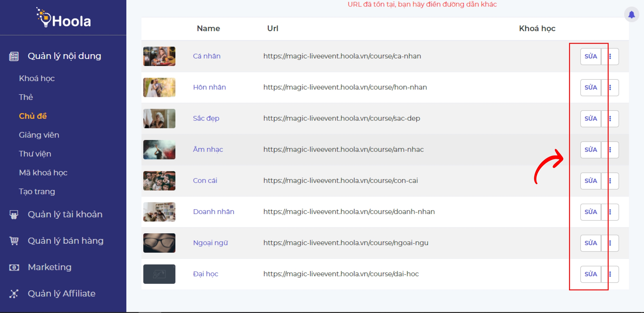Image resolution: width=644 pixels, height=313 pixels.
Task: Go to Giảng viên section
Action: point(39,135)
